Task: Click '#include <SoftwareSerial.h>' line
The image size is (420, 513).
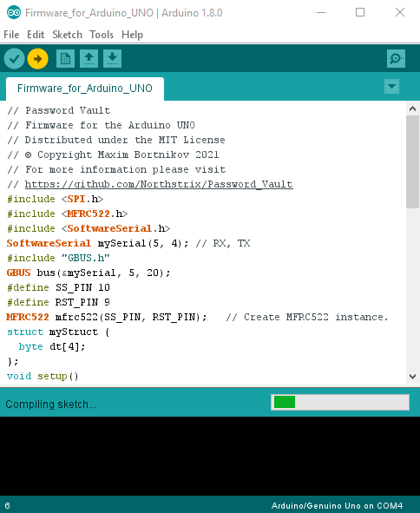Action: coord(89,228)
